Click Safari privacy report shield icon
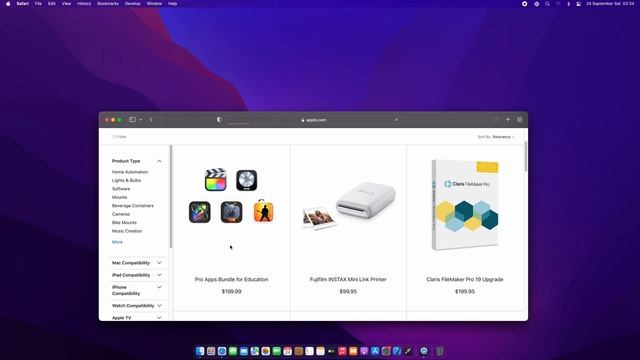 point(220,120)
